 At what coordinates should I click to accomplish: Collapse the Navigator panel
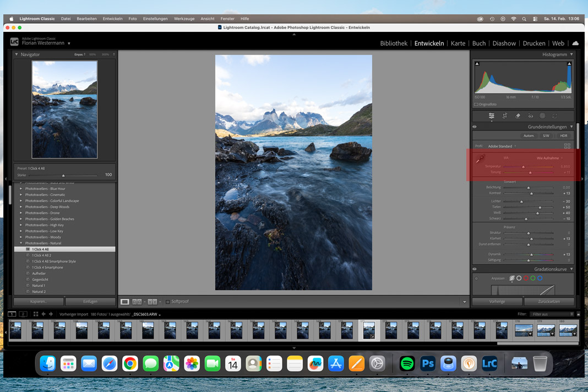point(17,55)
